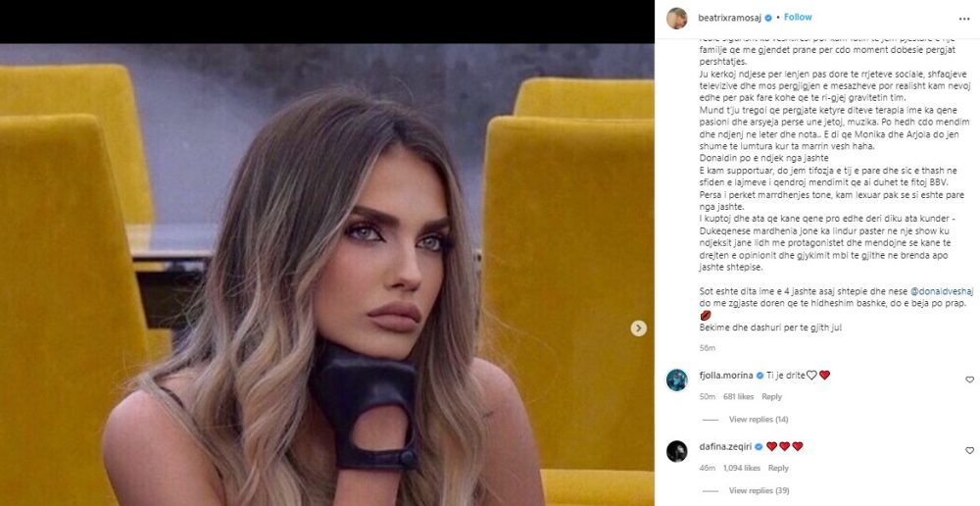Reply to fjolla.morina's comment
This screenshot has width=980, height=506.
(772, 396)
